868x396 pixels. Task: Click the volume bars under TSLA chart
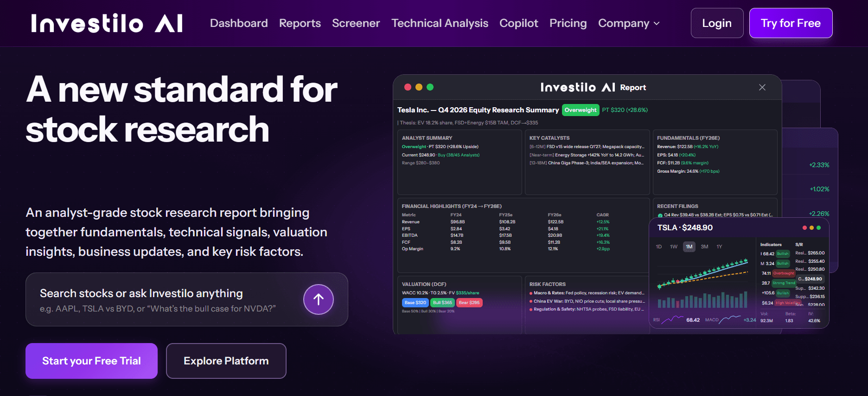(x=702, y=300)
